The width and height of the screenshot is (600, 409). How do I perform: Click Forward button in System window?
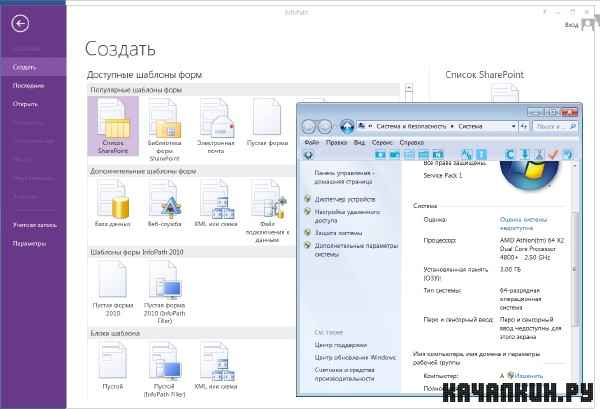pyautogui.click(x=325, y=126)
